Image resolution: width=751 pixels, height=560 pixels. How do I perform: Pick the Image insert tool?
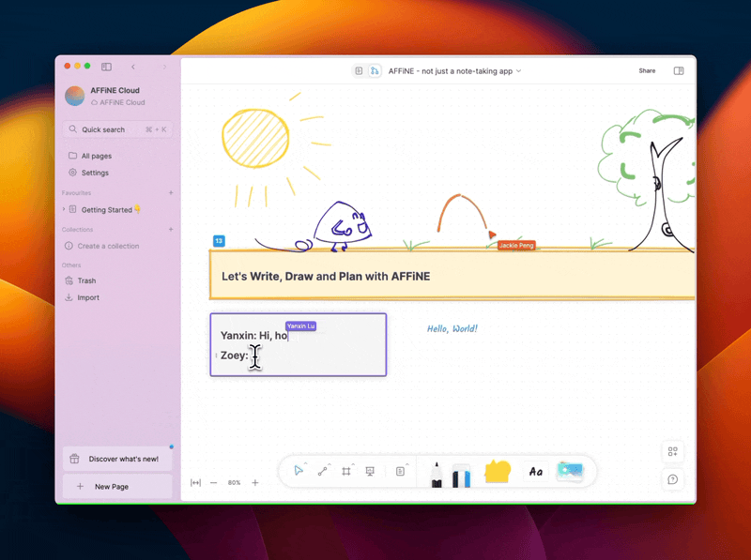tap(570, 471)
